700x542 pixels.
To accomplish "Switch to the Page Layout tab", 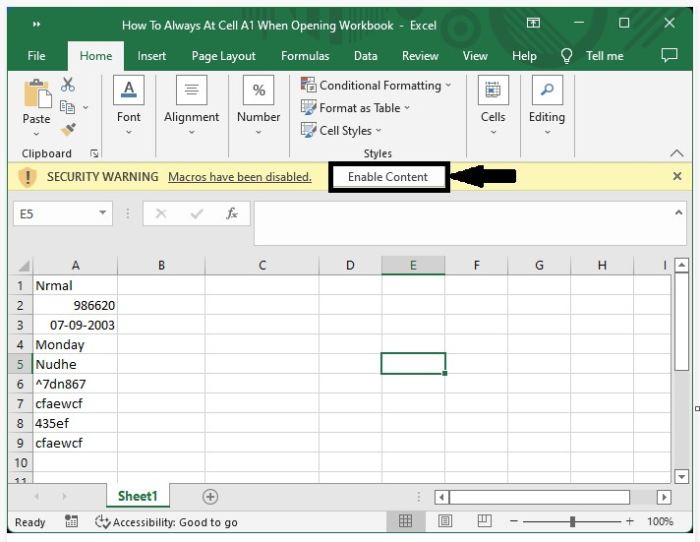I will tap(223, 56).
